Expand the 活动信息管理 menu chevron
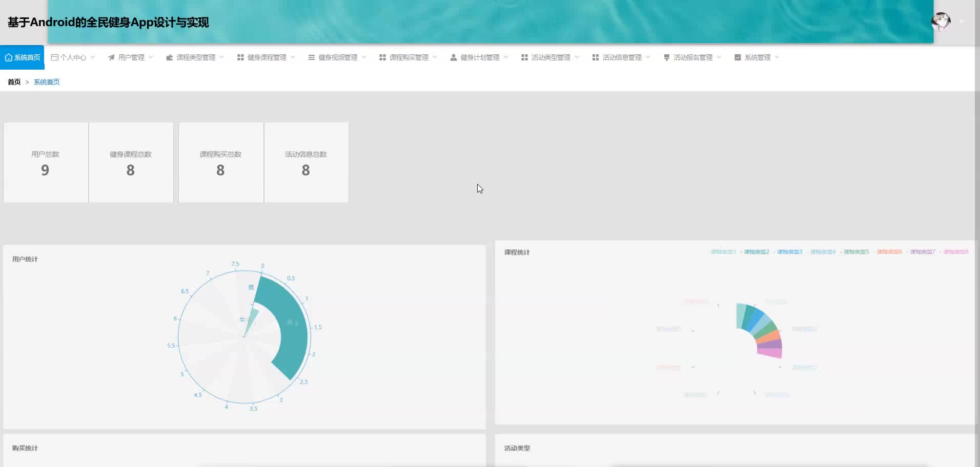Viewport: 980px width, 467px height. [x=648, y=57]
